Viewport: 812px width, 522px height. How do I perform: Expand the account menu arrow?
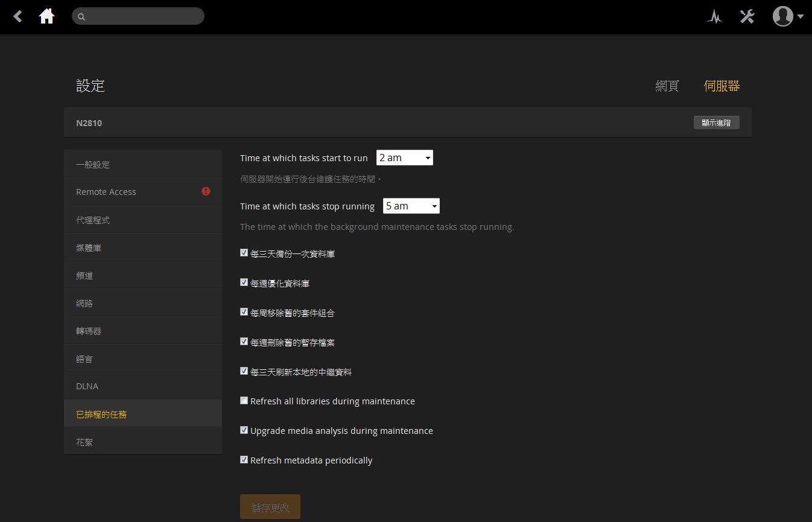801,17
